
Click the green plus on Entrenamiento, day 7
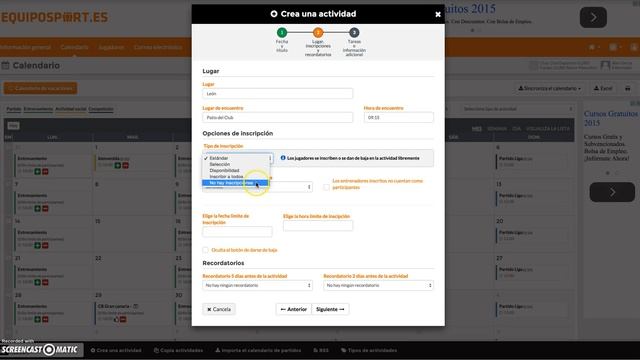coord(38,209)
